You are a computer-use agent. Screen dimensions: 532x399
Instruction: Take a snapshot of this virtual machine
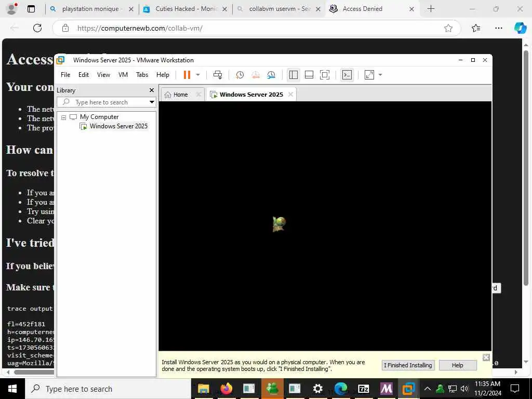click(x=240, y=75)
